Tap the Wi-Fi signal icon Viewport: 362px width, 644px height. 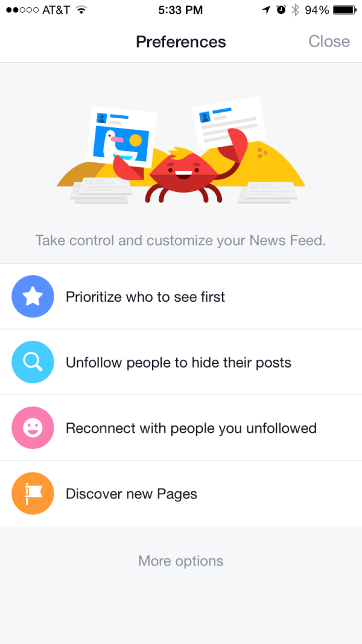pos(81,10)
